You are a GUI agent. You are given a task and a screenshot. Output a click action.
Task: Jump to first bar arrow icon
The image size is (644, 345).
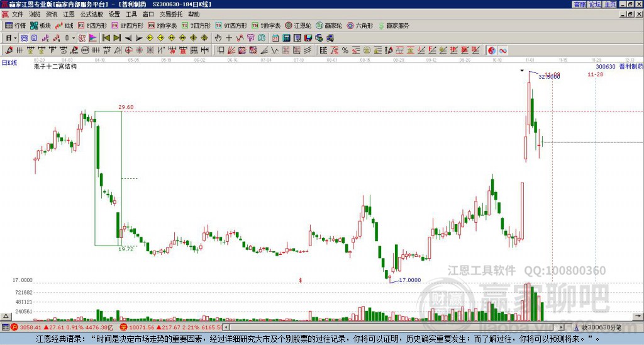106,38
